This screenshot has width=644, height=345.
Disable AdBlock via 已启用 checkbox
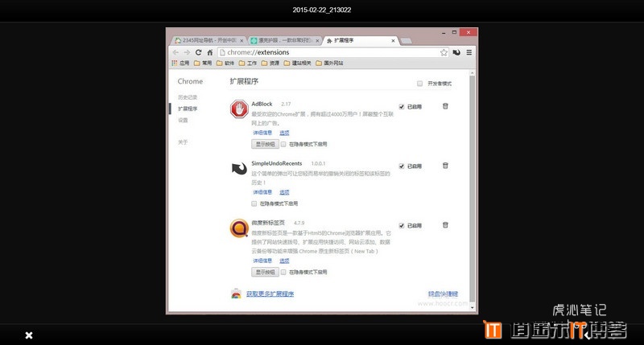402,107
